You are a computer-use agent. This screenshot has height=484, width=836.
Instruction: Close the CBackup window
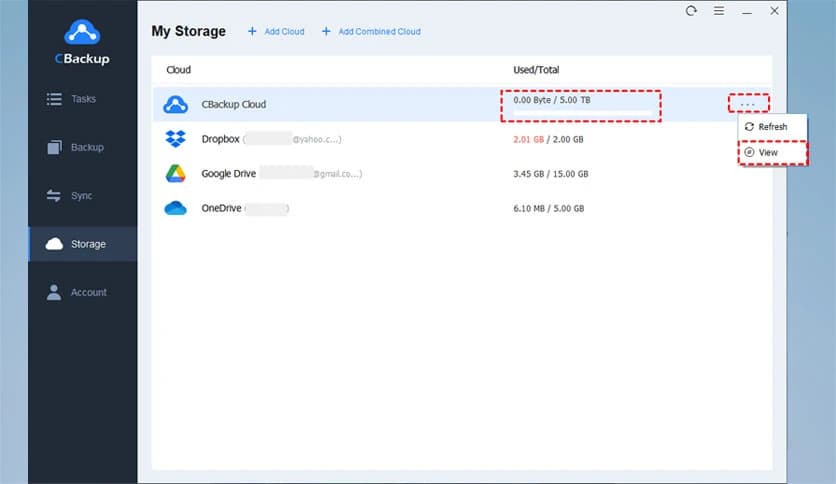point(775,11)
